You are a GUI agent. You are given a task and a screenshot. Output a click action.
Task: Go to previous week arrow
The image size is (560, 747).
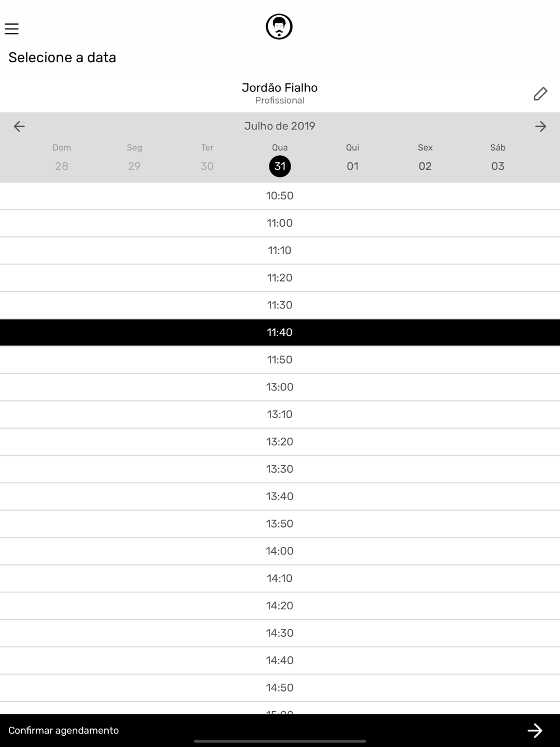pyautogui.click(x=19, y=126)
